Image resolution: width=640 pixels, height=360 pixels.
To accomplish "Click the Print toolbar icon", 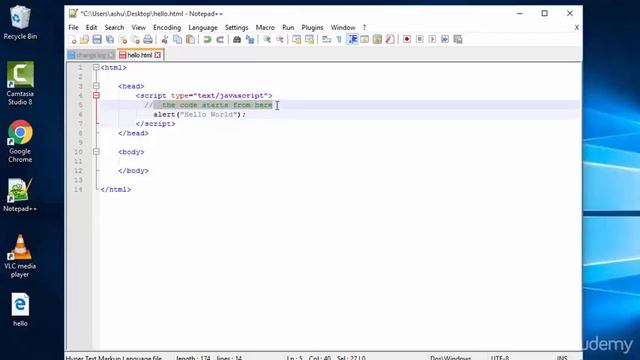I will click(x=148, y=39).
